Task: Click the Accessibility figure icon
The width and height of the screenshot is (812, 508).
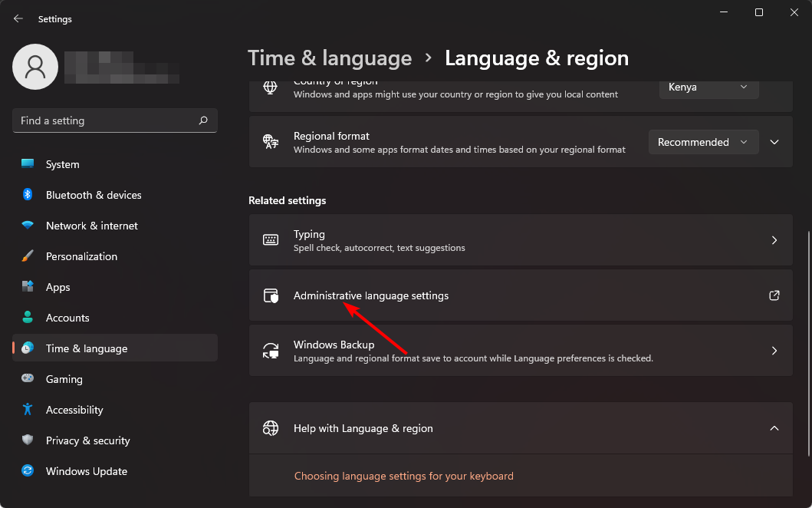Action: click(x=28, y=410)
